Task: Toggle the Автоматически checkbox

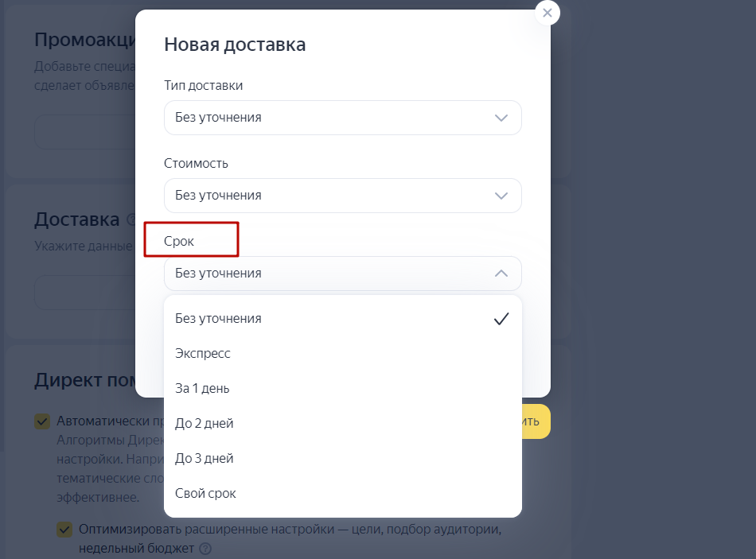Action: (x=42, y=421)
